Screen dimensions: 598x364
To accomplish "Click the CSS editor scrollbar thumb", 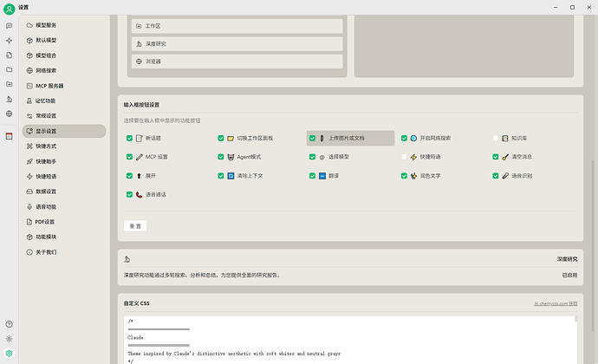I will (x=575, y=319).
